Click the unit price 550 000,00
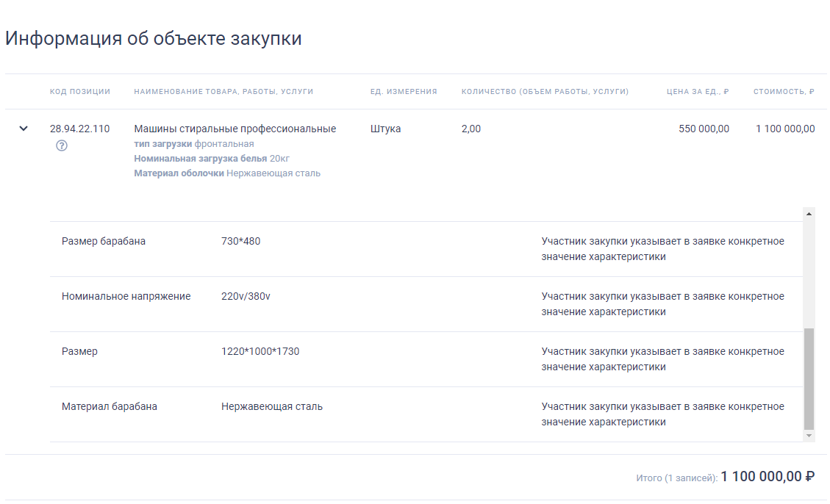830x504 pixels. [x=704, y=129]
